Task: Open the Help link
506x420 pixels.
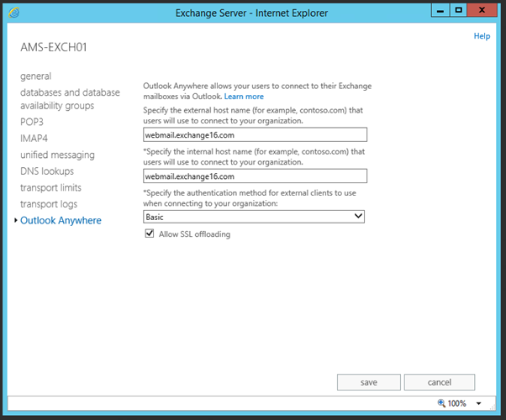Action: [x=482, y=36]
